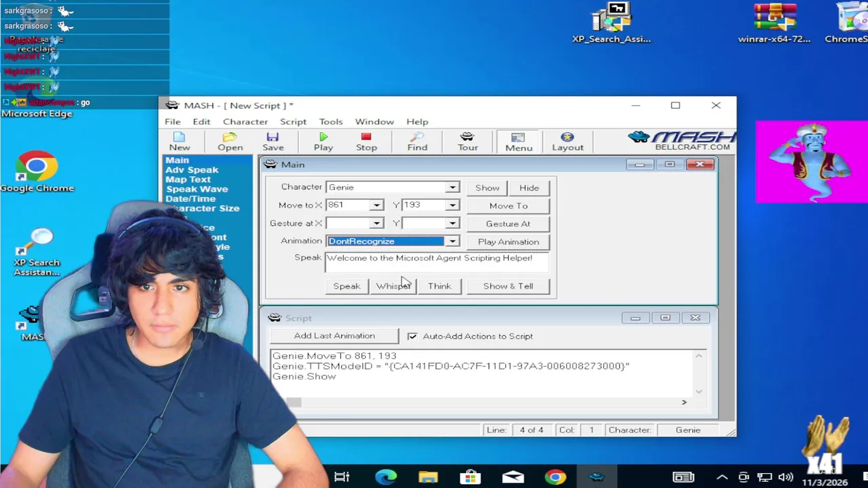Open the Layout toolbar option
Image resolution: width=868 pixels, height=488 pixels.
568,142
